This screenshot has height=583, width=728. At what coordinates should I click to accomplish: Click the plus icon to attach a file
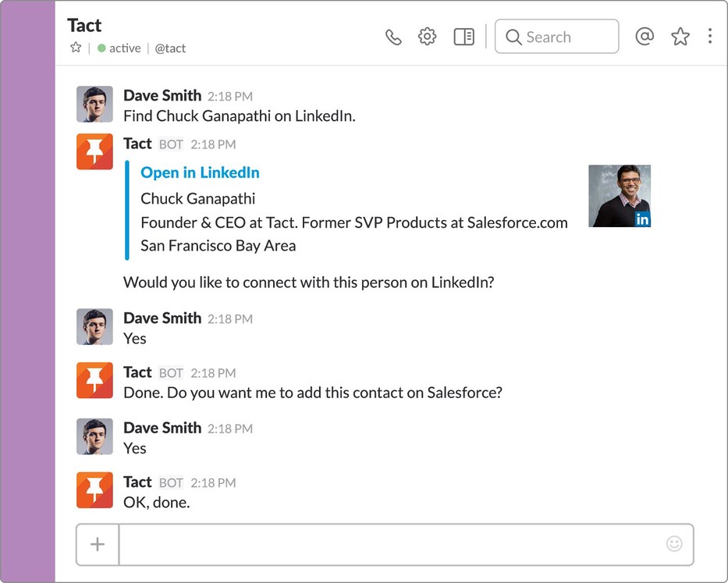97,544
